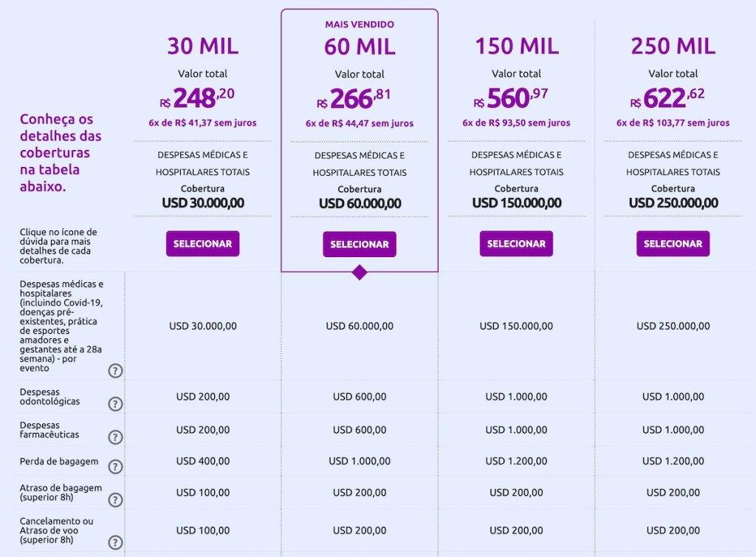Click the diamond marker under the 60 MIL card
This screenshot has width=756, height=557.
click(360, 273)
